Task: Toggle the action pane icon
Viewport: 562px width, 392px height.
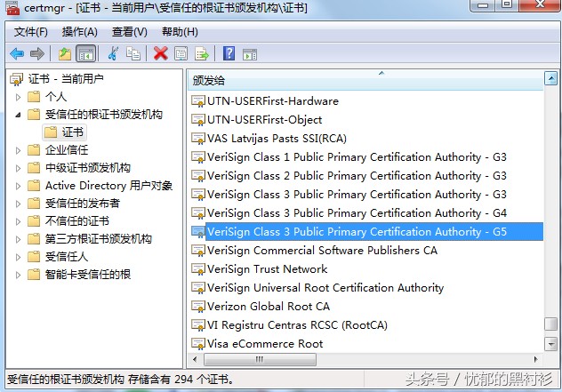Action: click(250, 54)
